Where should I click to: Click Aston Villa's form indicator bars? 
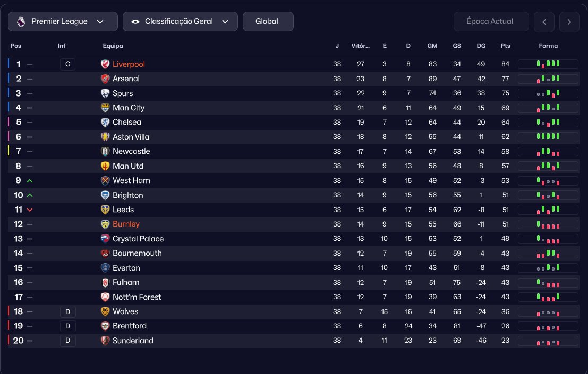pyautogui.click(x=548, y=137)
